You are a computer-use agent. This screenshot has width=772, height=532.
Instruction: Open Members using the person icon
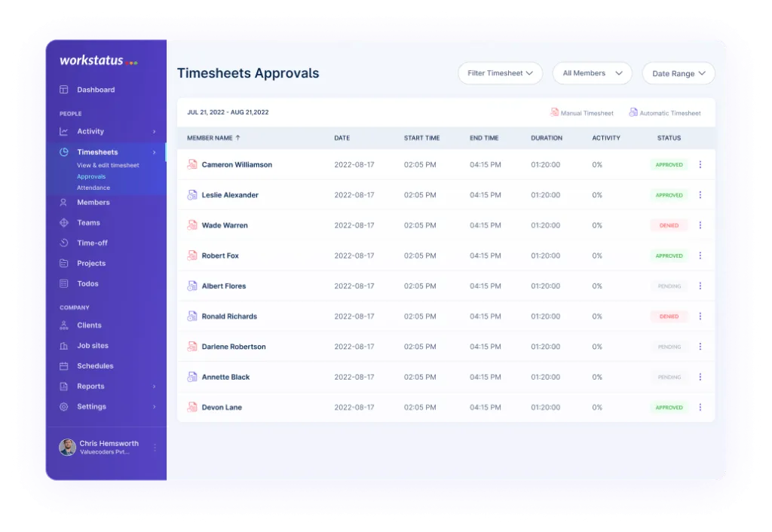point(63,202)
